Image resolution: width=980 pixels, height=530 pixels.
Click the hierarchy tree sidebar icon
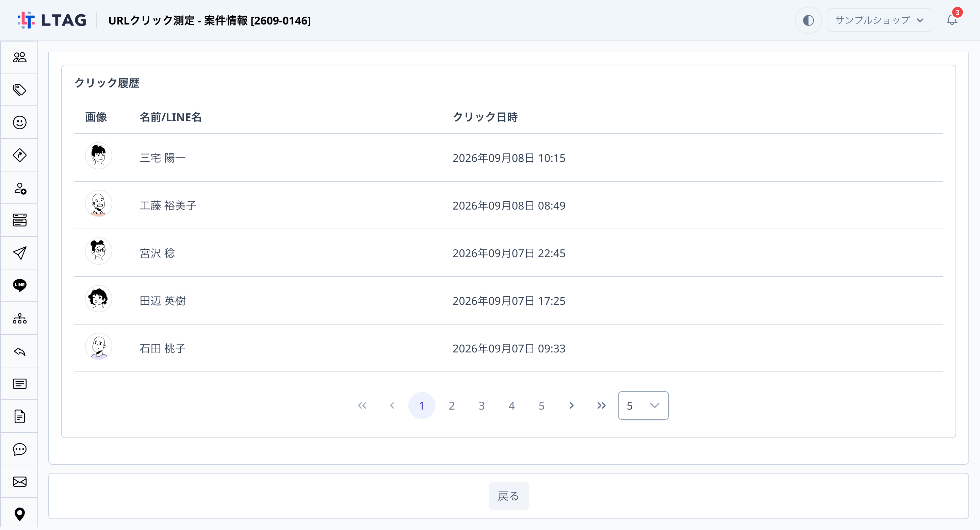click(x=19, y=318)
